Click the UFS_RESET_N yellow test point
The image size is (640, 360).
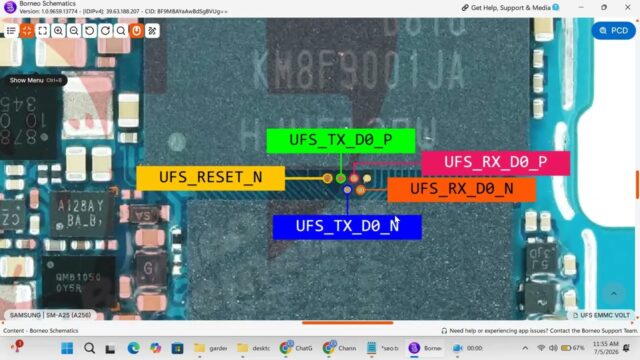pyautogui.click(x=327, y=178)
